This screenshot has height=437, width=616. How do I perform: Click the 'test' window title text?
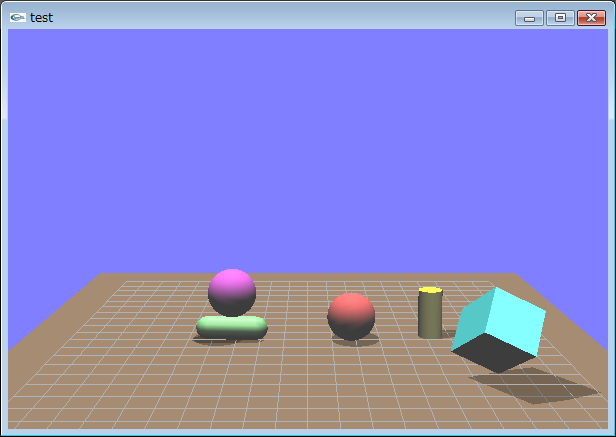pos(41,18)
